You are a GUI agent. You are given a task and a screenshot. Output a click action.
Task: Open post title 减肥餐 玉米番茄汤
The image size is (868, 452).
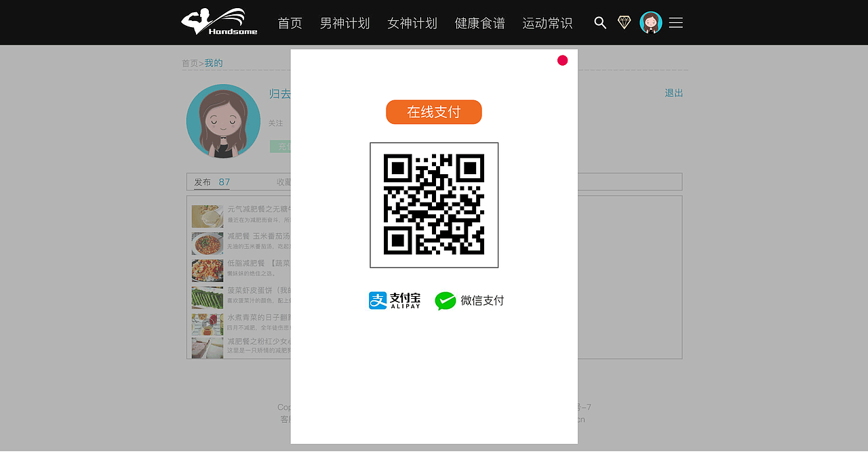tap(258, 236)
